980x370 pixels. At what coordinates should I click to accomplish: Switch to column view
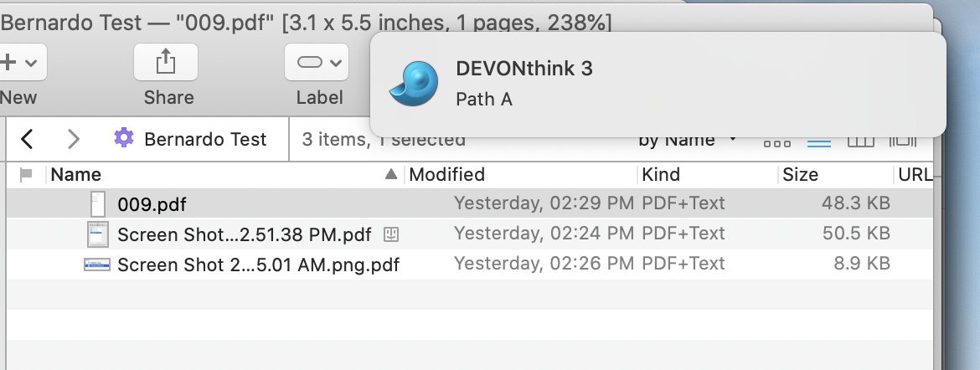coord(861,141)
